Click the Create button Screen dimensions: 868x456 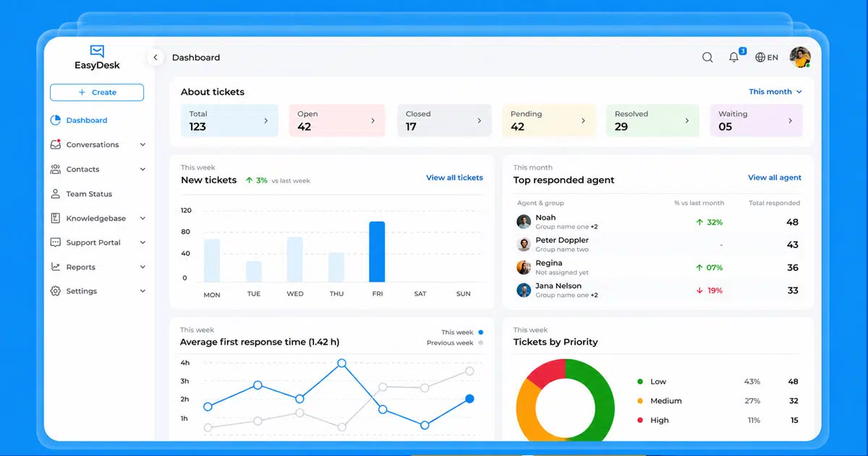pyautogui.click(x=97, y=93)
